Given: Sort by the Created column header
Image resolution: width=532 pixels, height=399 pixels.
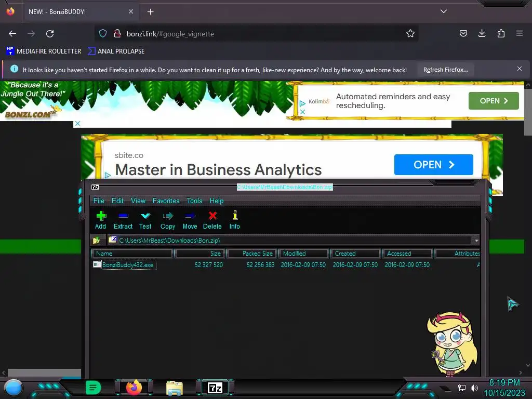Looking at the screenshot, I should point(356,254).
